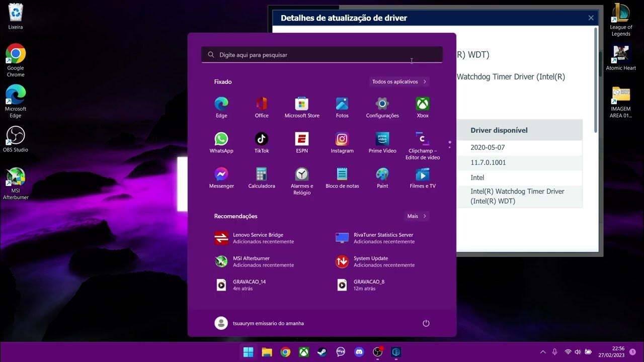The width and height of the screenshot is (644, 362).
Task: Open Microsoft Store pinned app
Action: pos(302,108)
